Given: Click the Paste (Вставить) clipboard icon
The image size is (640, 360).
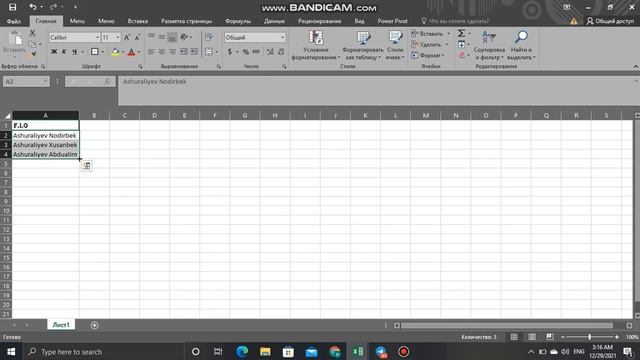Looking at the screenshot, I should (16, 39).
